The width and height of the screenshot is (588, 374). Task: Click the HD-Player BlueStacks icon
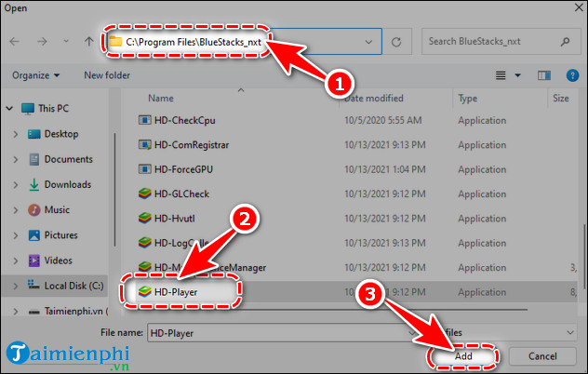(x=145, y=291)
